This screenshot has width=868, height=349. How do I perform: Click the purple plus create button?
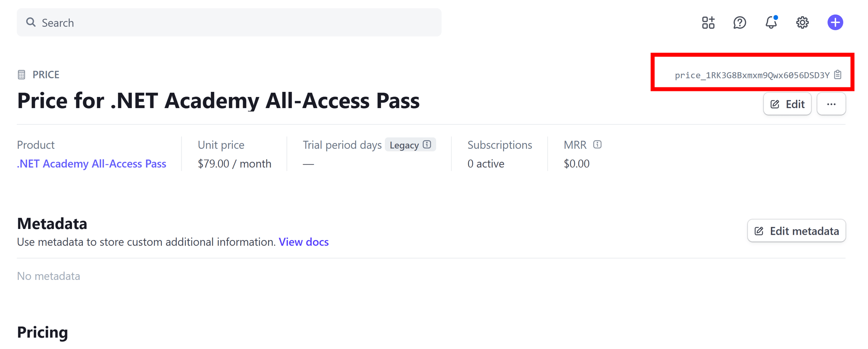click(x=835, y=23)
